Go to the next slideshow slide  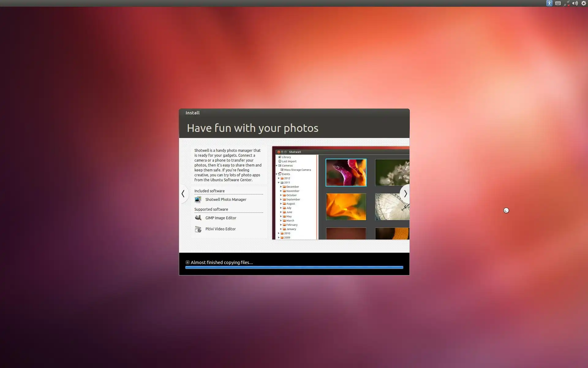(x=405, y=194)
